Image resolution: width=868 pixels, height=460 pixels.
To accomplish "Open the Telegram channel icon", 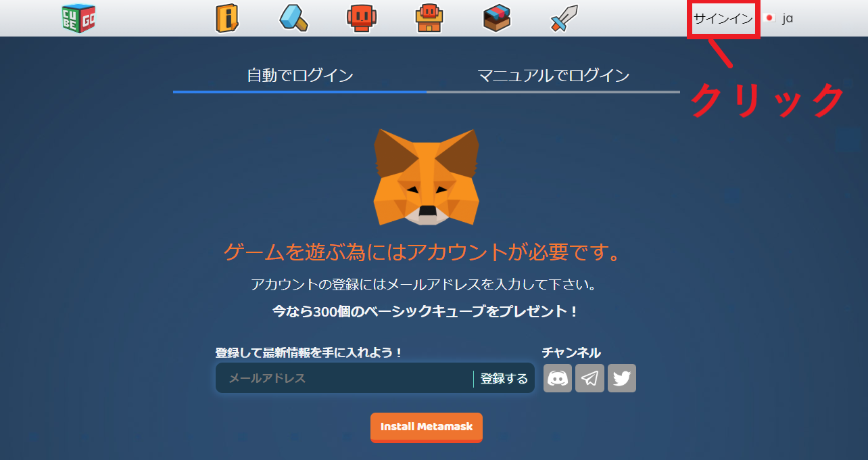I will (589, 378).
